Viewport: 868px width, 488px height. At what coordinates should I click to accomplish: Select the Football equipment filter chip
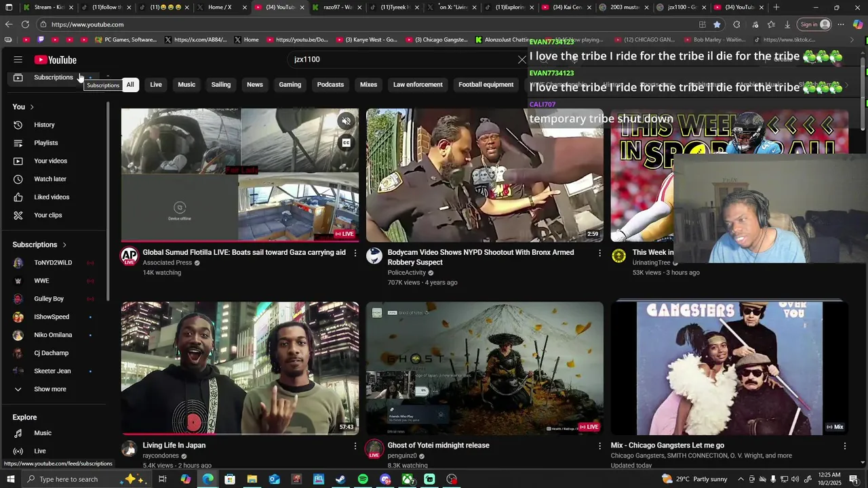click(486, 85)
